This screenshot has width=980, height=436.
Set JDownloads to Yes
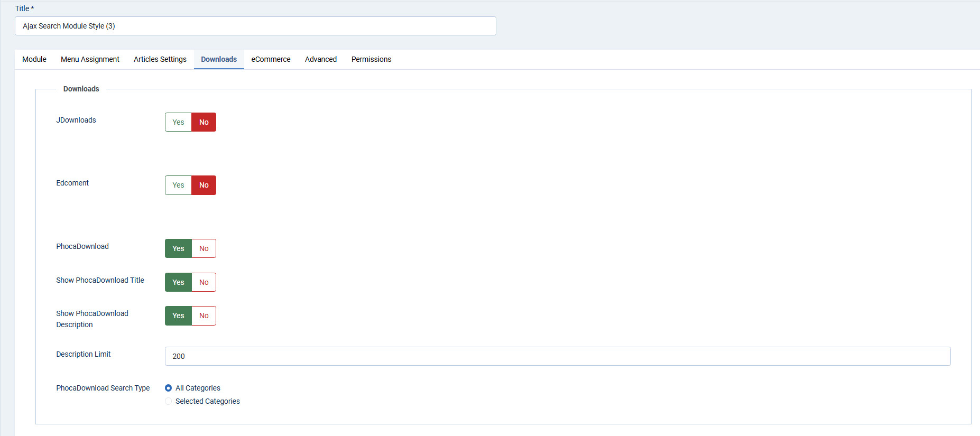178,122
